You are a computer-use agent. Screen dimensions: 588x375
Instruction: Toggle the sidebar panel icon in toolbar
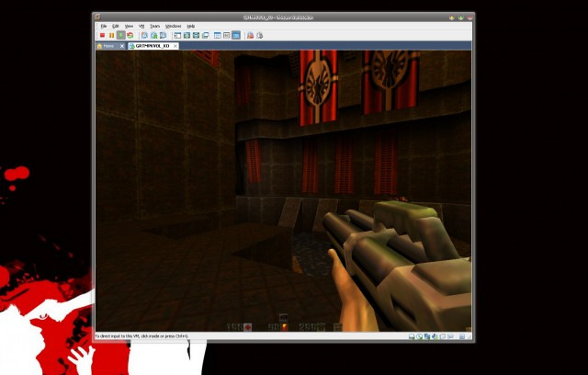[177, 35]
